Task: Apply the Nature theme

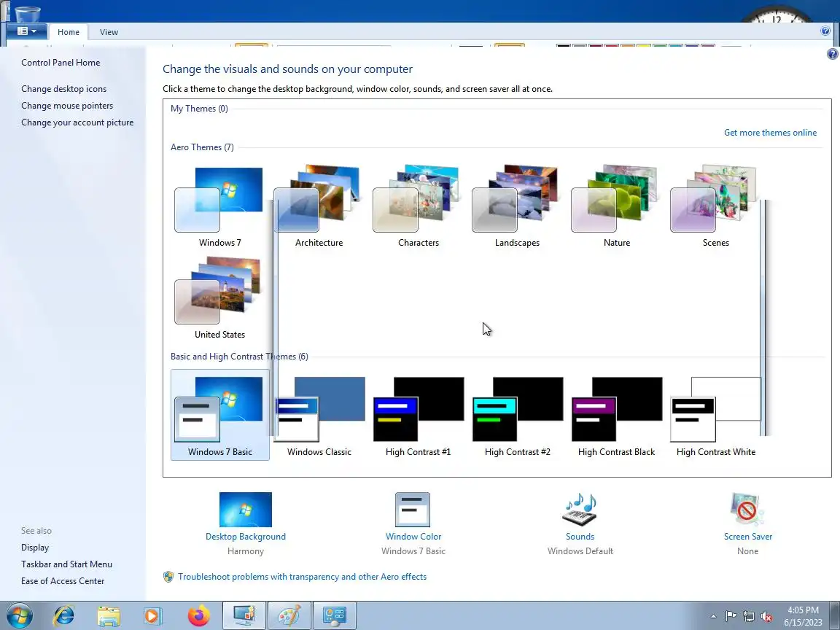Action: (616, 206)
